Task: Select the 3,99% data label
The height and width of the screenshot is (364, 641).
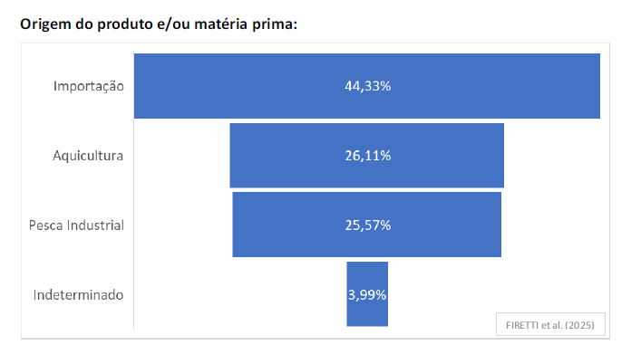Action: pos(367,295)
